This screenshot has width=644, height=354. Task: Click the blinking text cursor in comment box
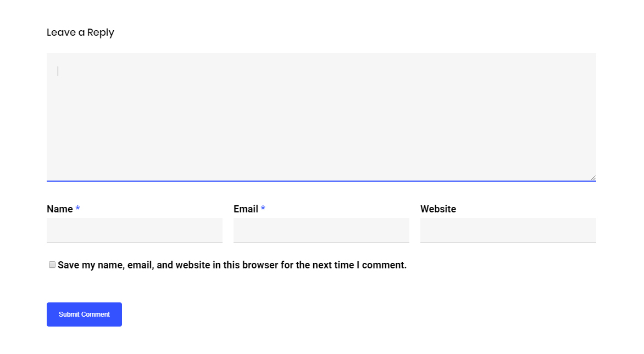tap(58, 71)
